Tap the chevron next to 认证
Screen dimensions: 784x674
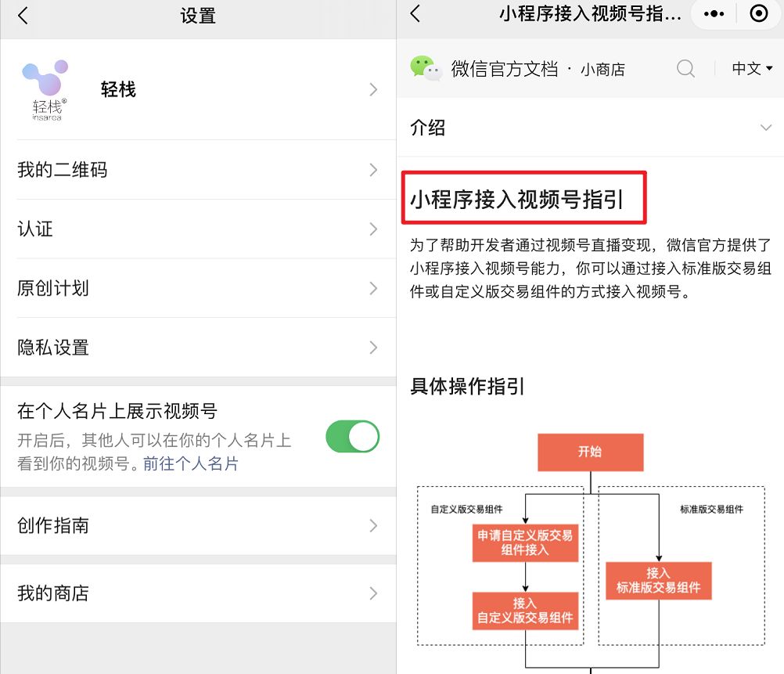[373, 229]
